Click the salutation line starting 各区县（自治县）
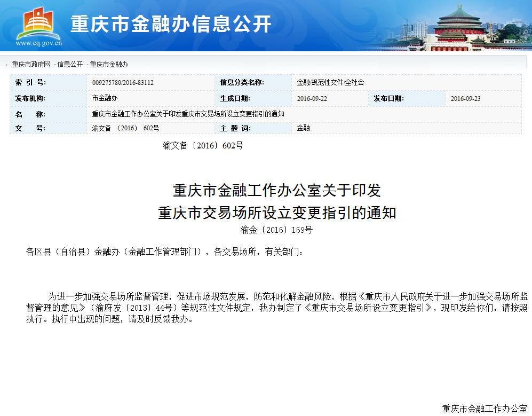532x416 pixels. (x=164, y=252)
